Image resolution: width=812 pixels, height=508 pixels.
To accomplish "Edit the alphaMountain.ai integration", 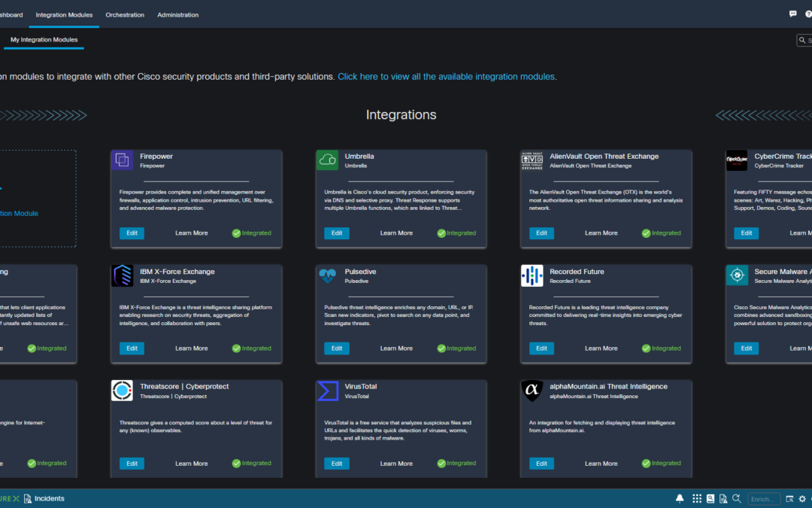I will tap(541, 464).
